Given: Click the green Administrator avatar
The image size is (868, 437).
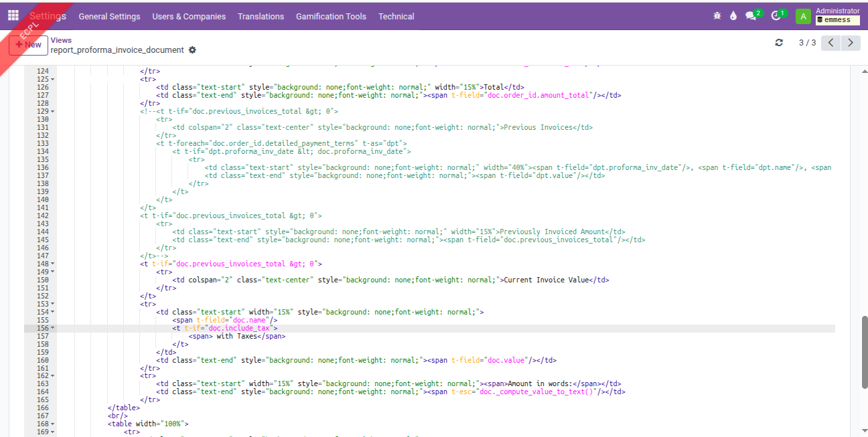Looking at the screenshot, I should point(802,16).
